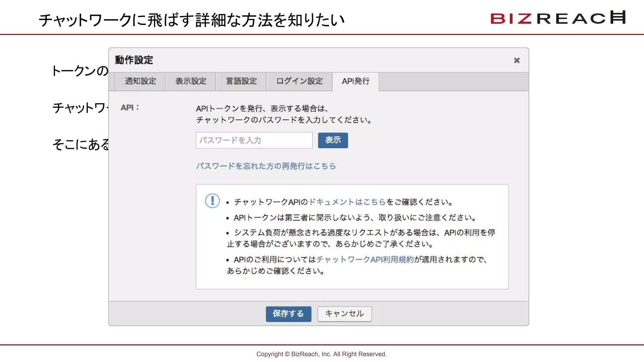This screenshot has width=644, height=362.
Task: Click the Copyright © BizReach footer text
Action: (x=321, y=354)
